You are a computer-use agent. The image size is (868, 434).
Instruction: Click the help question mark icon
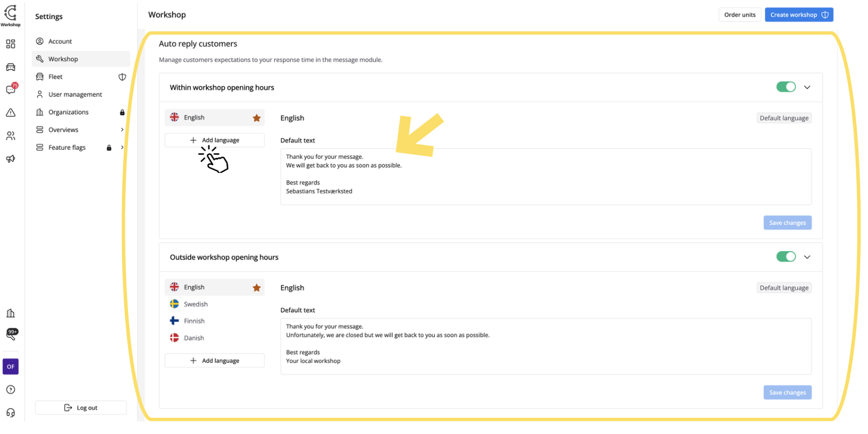(11, 390)
